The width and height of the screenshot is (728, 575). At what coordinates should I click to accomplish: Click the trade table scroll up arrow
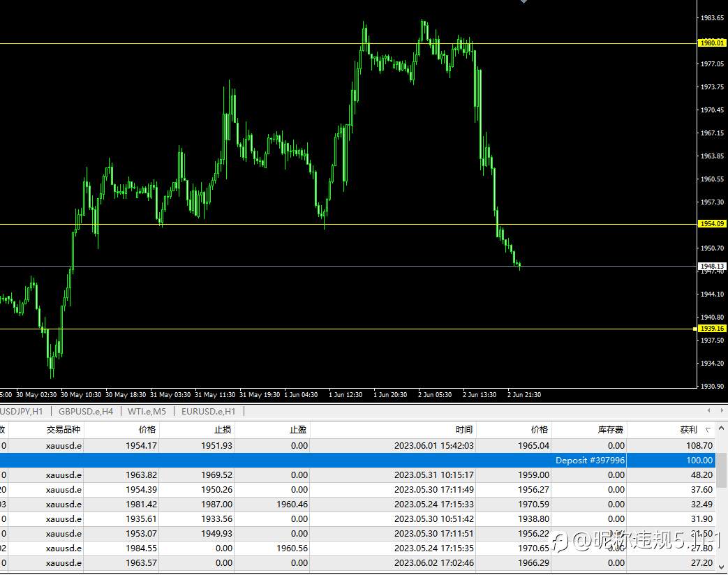point(722,429)
